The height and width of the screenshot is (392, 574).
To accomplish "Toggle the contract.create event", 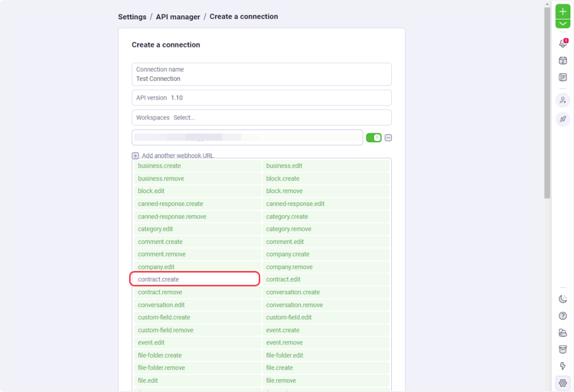I will (x=195, y=279).
